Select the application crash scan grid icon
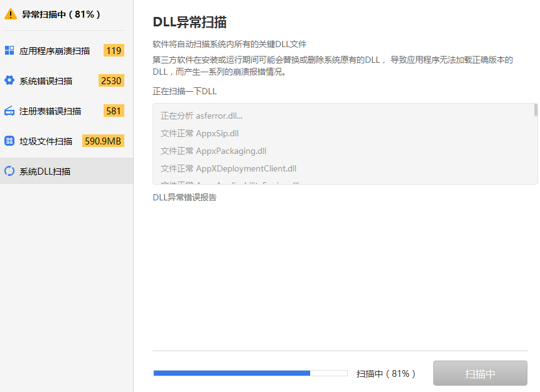540x392 pixels. coord(9,50)
